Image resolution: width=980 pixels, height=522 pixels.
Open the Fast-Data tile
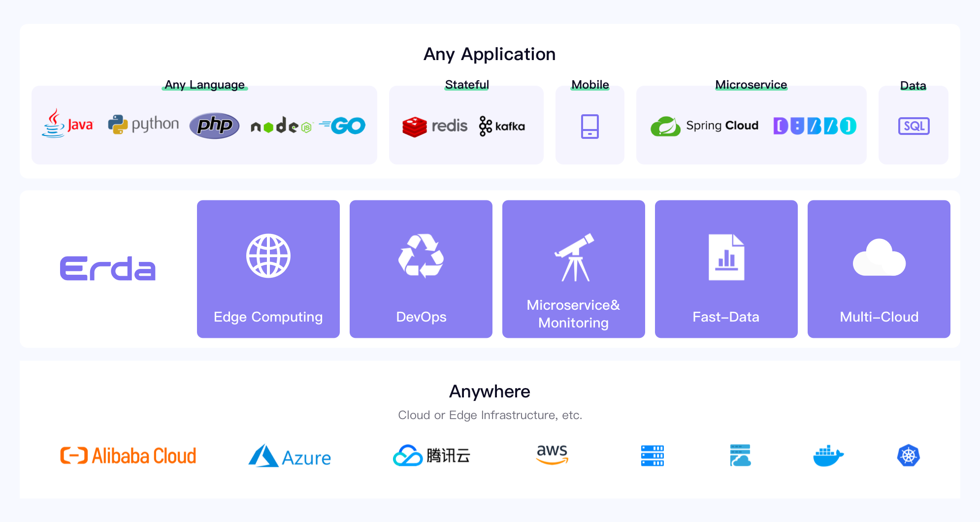tap(726, 269)
